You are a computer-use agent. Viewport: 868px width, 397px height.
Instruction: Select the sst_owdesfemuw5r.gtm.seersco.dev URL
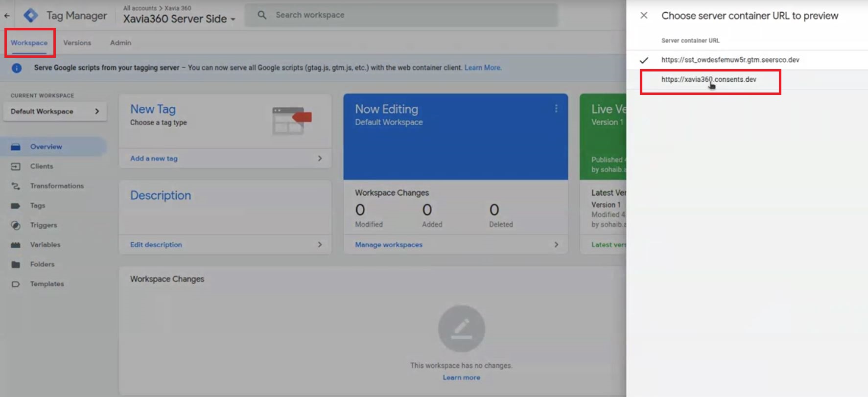coord(730,60)
